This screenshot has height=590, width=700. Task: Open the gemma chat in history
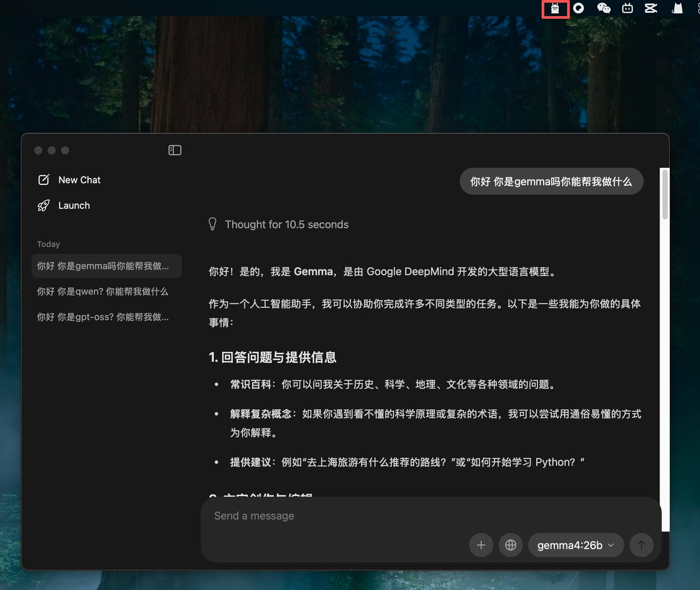click(107, 266)
